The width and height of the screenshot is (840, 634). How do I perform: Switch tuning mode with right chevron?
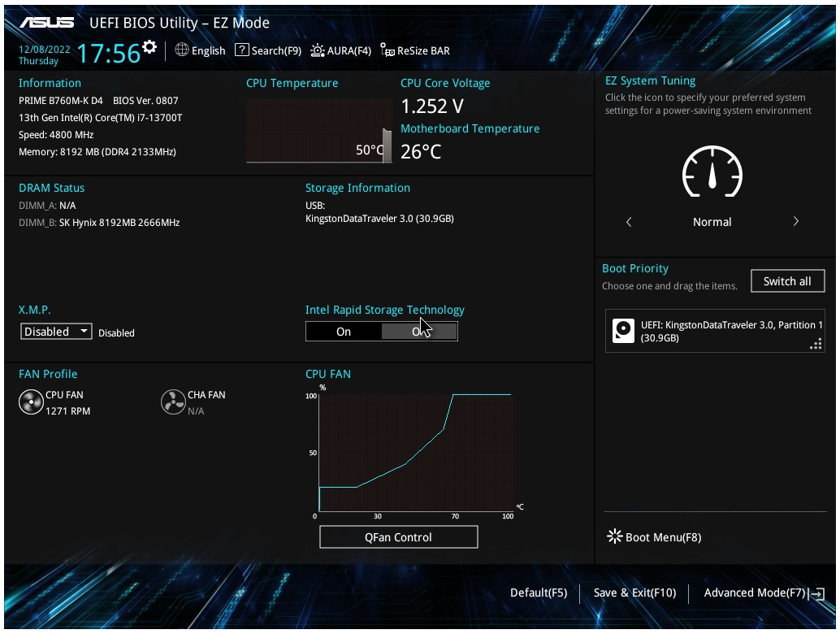pos(795,221)
